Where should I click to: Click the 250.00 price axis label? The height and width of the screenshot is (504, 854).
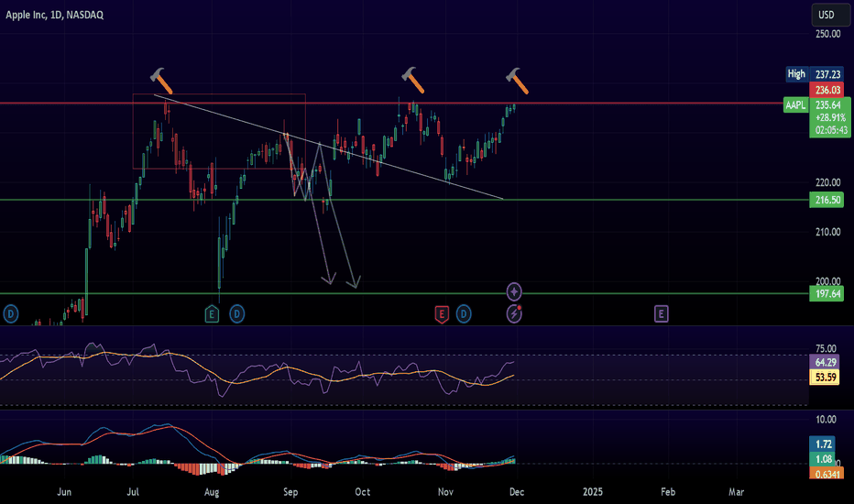click(827, 34)
